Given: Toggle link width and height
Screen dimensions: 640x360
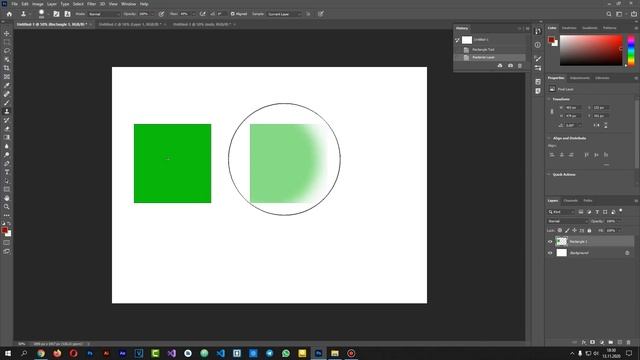Looking at the screenshot, I should click(x=552, y=111).
